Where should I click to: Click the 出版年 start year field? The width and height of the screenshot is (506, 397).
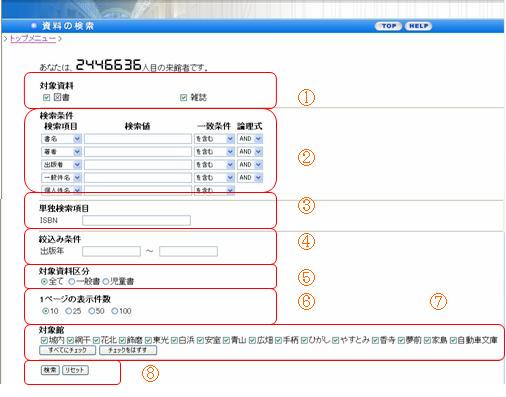(x=111, y=251)
